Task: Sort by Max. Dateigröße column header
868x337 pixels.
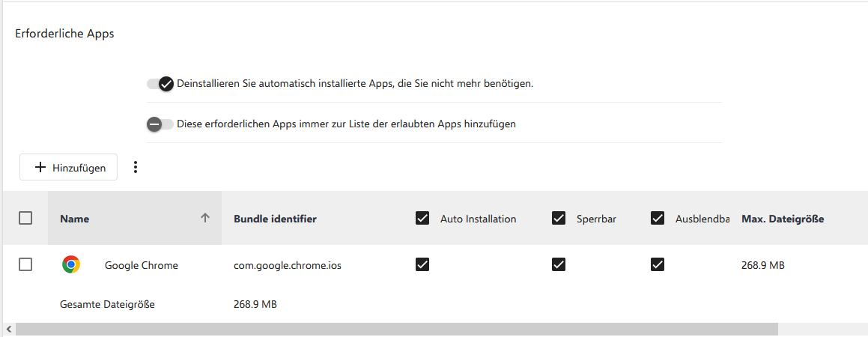Action: point(783,219)
